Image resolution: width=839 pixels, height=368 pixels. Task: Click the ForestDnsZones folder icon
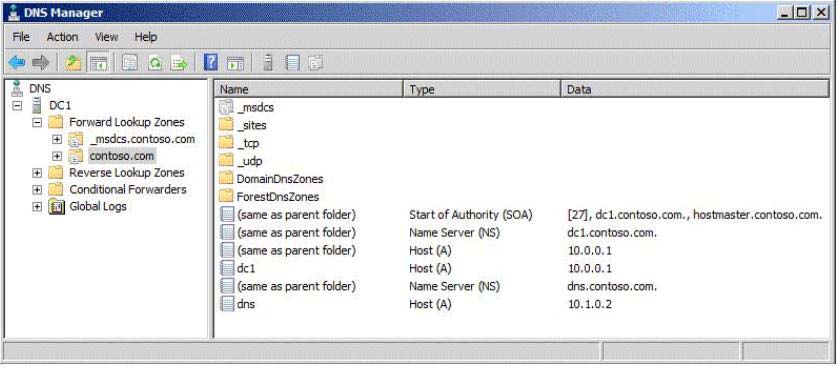coord(227,196)
